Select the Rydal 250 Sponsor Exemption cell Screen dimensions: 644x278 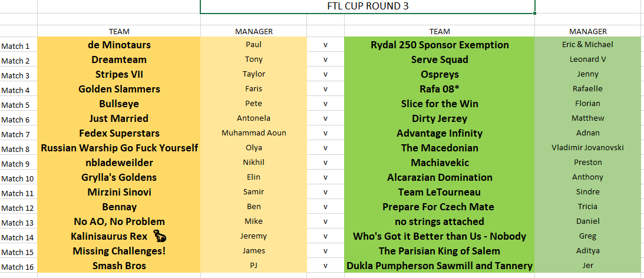[440, 45]
